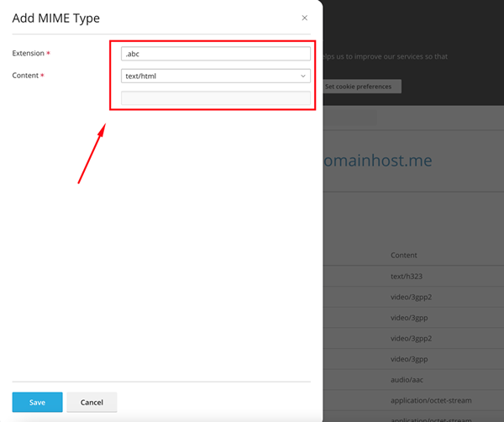This screenshot has width=504, height=422.
Task: Click Set cookie preferences in the background page
Action: click(361, 87)
